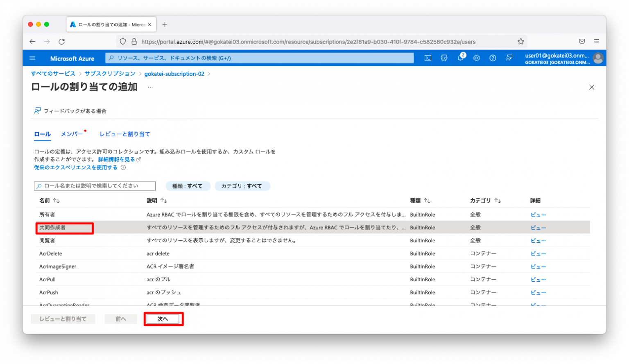
Task: Open the カテゴリ : すべて filter
Action: (x=242, y=186)
